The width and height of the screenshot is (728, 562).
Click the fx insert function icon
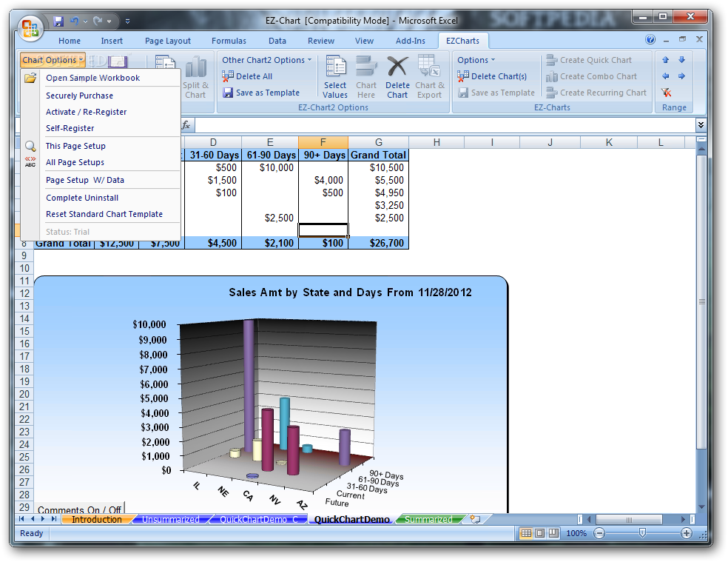point(186,125)
